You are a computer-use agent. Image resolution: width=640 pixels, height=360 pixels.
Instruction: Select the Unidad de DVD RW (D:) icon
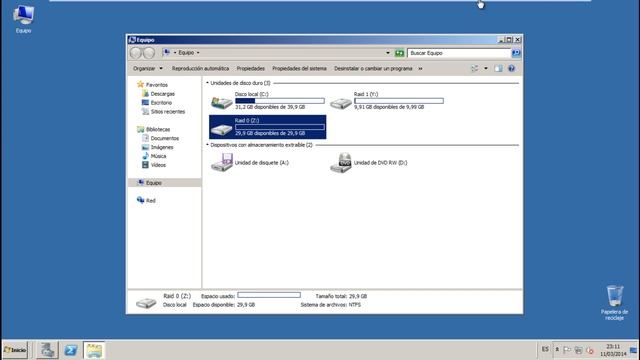[341, 163]
